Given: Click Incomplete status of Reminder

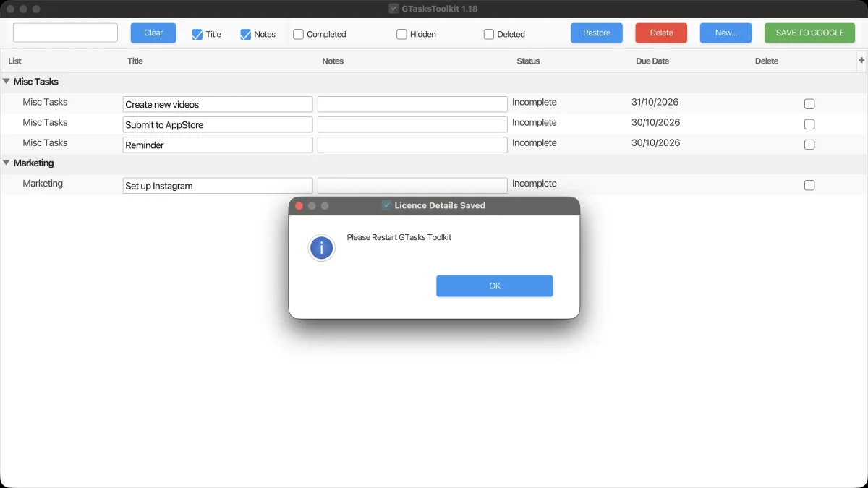Looking at the screenshot, I should click(x=535, y=142).
